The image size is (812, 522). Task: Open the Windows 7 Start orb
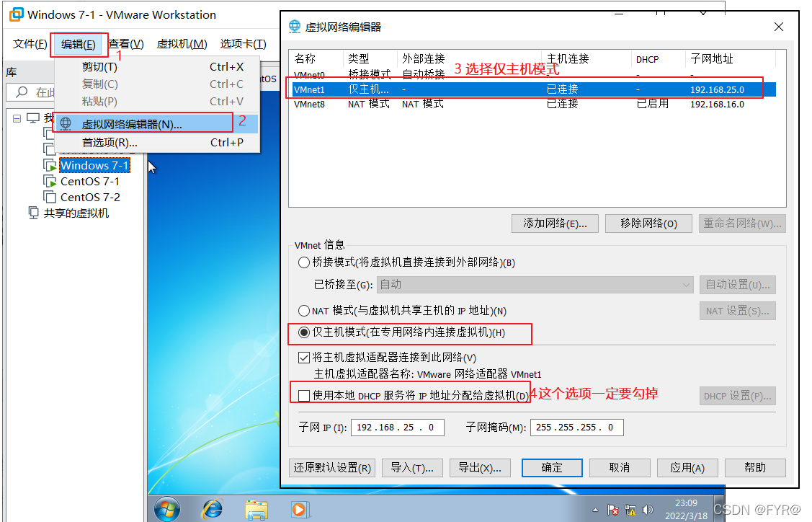[166, 509]
